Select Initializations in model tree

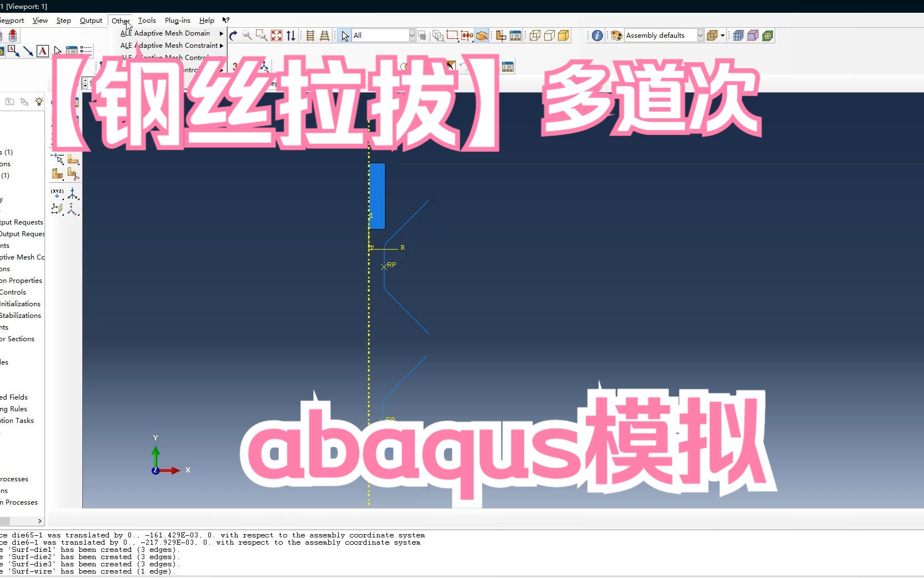(x=21, y=304)
